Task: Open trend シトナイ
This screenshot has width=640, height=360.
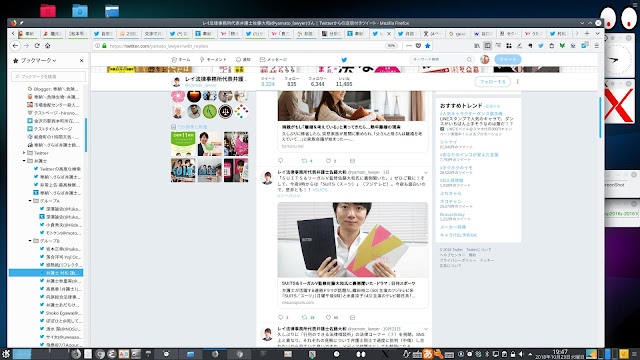Action: (449, 142)
